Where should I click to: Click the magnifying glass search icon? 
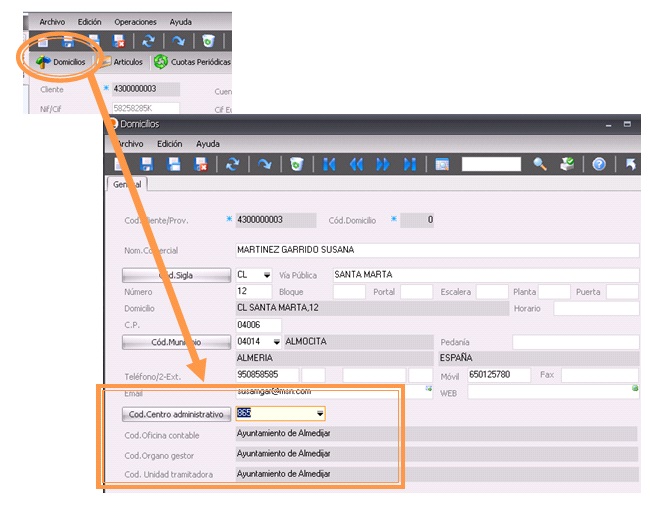click(x=539, y=164)
